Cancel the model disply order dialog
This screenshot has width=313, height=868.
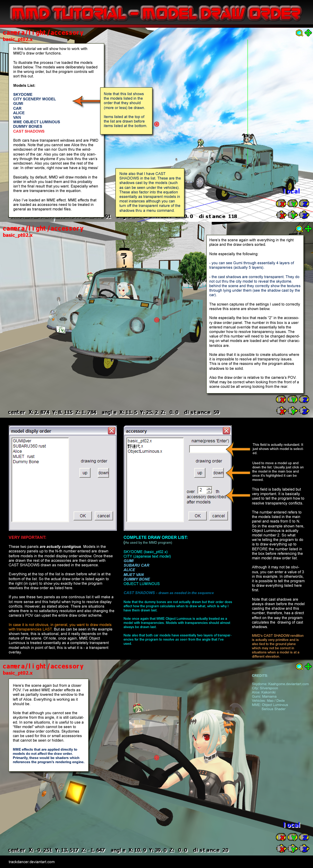coord(103,516)
